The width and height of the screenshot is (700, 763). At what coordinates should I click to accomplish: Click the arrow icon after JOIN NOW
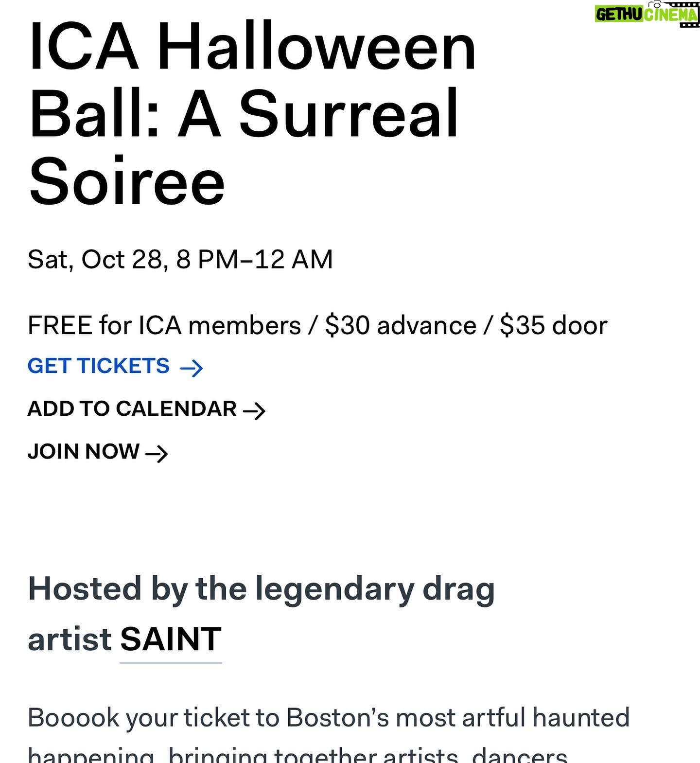[x=157, y=454]
